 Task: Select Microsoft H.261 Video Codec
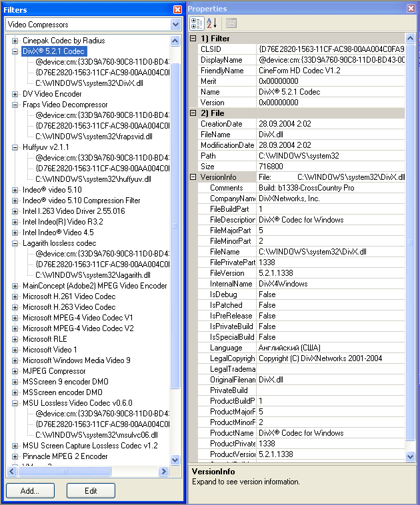(x=69, y=296)
